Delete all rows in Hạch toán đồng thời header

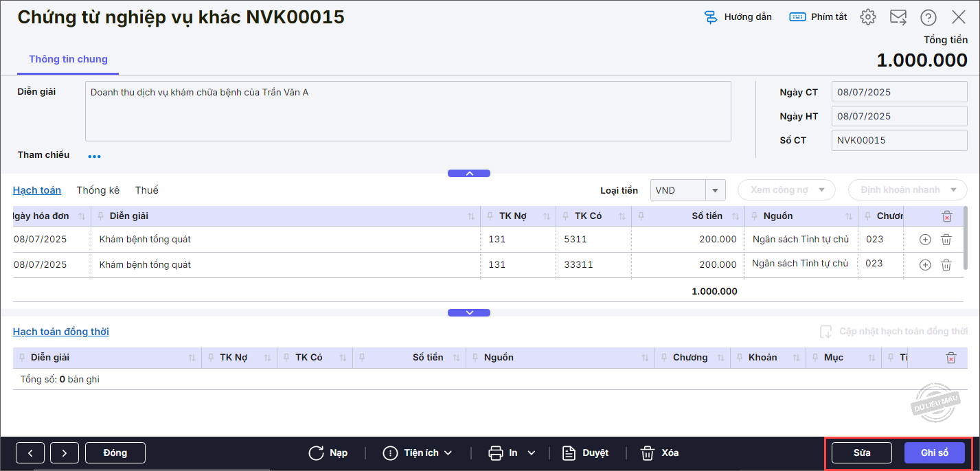[x=950, y=358]
